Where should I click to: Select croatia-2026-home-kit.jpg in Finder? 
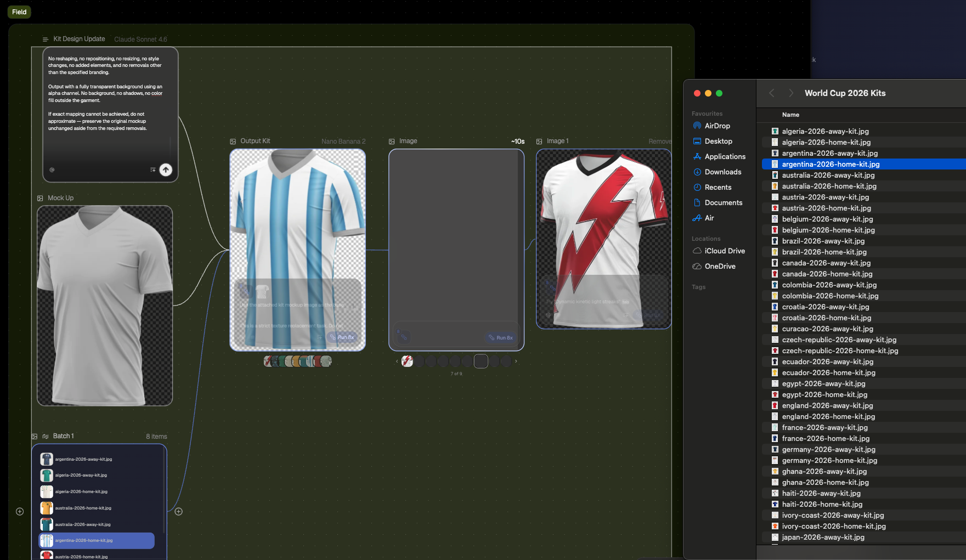[864, 318]
